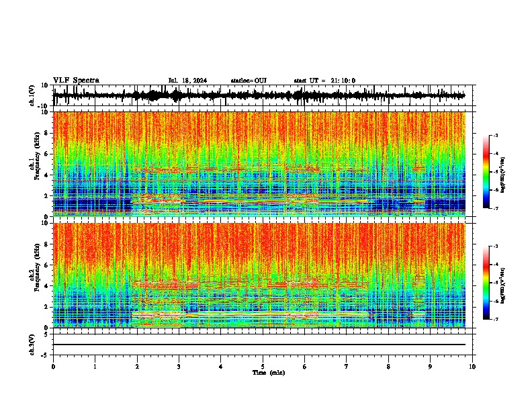Click time axis tick label "1"

click(x=95, y=367)
